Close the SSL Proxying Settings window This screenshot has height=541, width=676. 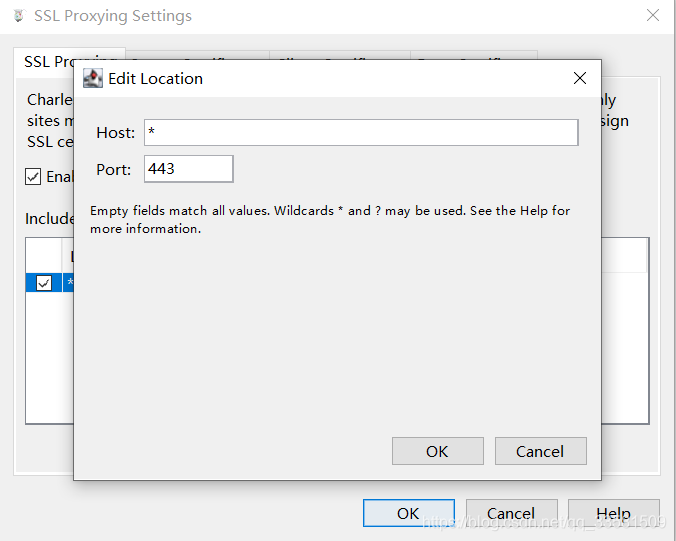(x=653, y=15)
